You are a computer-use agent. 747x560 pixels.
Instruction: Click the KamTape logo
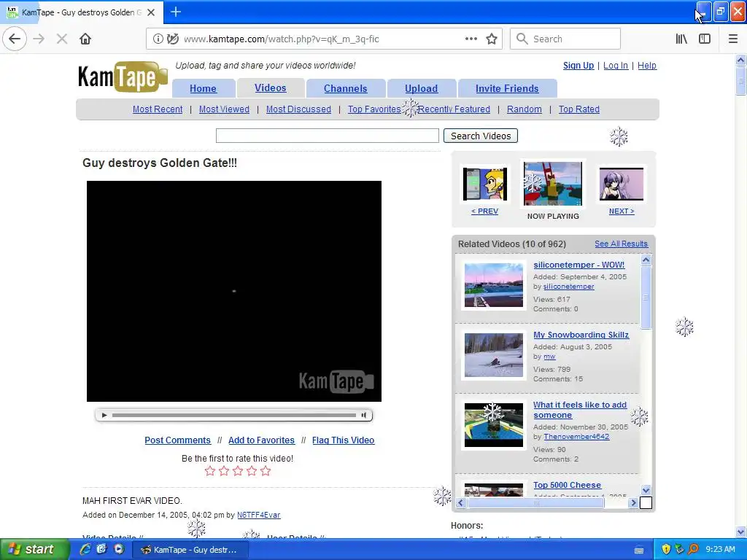(x=123, y=76)
